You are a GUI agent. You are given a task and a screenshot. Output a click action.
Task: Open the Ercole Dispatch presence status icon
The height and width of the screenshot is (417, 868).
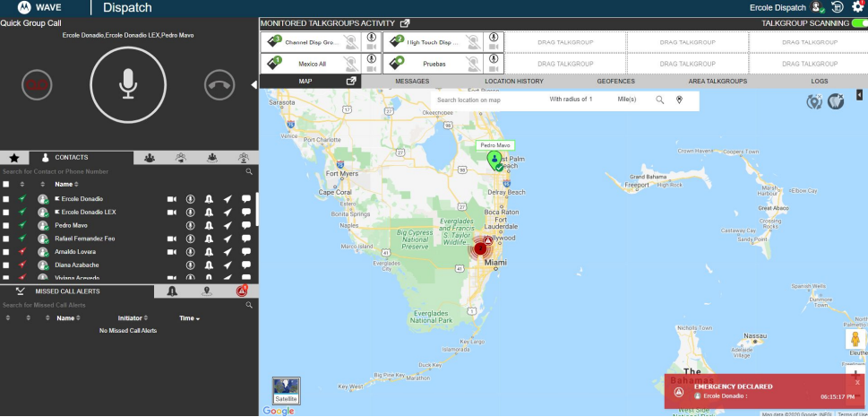click(x=817, y=7)
